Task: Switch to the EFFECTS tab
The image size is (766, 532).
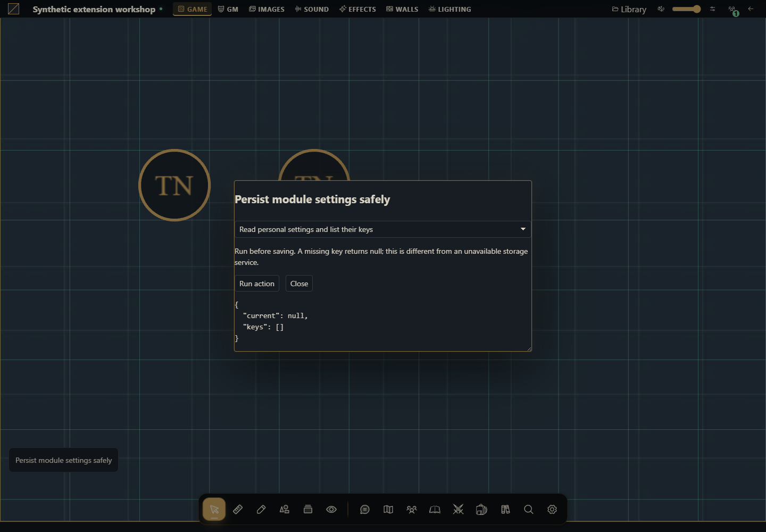Action: coord(358,9)
